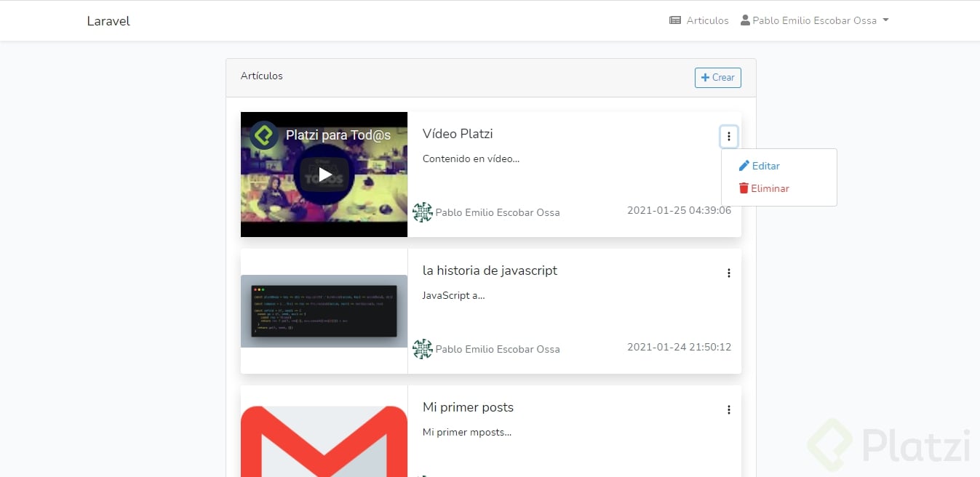Click the Vídeo Platzi article title
This screenshot has height=477, width=980.
pyautogui.click(x=458, y=134)
